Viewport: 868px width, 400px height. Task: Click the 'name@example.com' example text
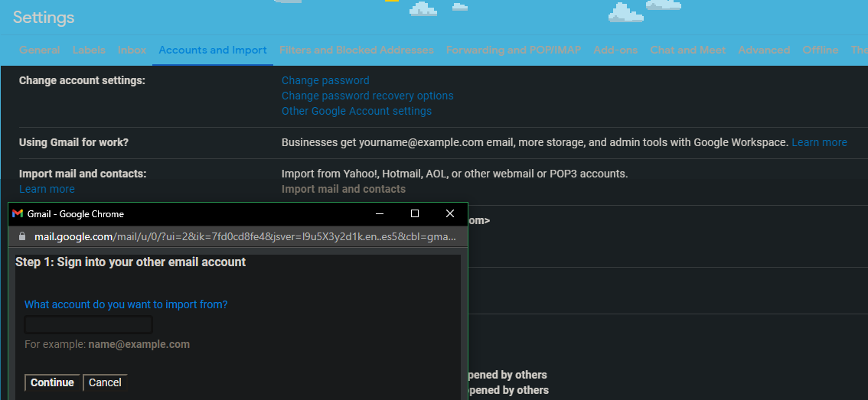pos(139,345)
